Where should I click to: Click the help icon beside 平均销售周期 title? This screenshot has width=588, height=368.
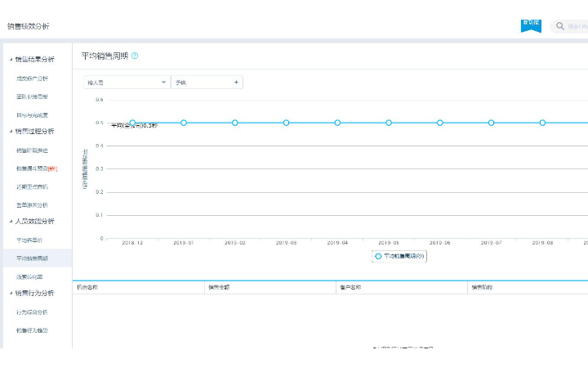(135, 56)
